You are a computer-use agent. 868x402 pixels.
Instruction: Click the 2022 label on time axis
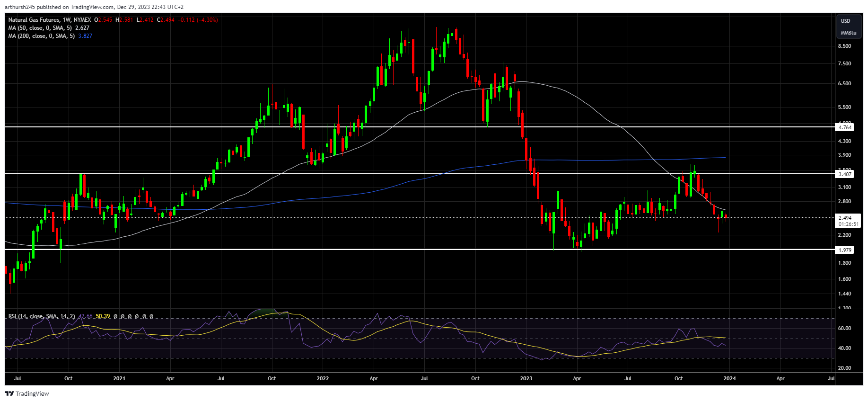click(323, 378)
